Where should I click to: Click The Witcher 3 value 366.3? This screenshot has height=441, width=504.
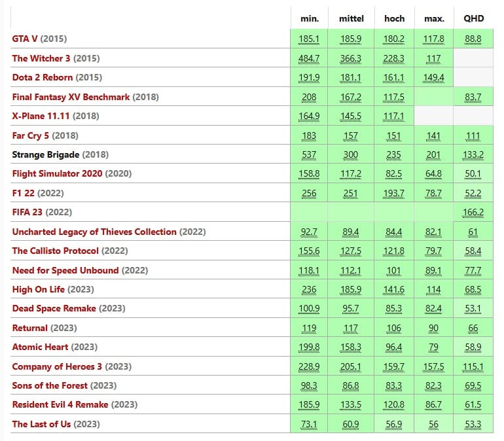(351, 59)
